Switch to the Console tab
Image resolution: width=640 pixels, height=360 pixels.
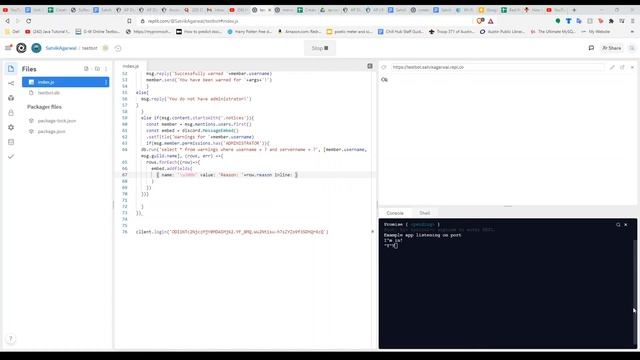395,213
